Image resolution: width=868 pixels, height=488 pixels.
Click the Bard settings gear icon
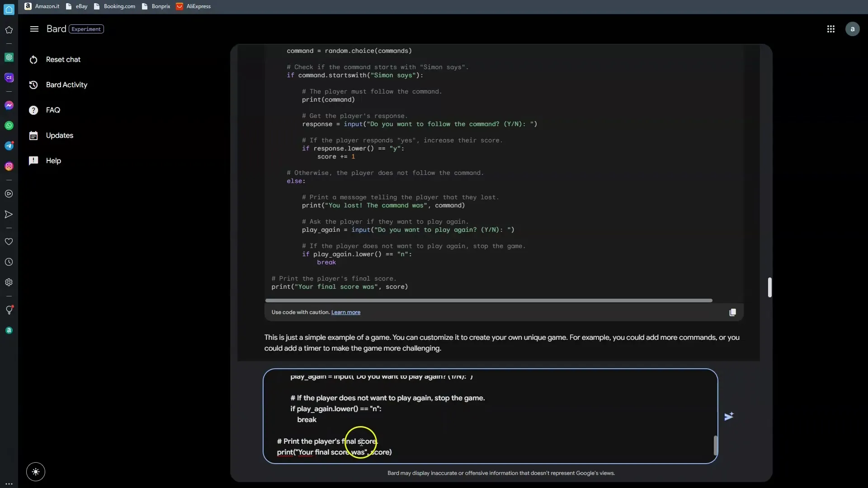click(x=9, y=282)
